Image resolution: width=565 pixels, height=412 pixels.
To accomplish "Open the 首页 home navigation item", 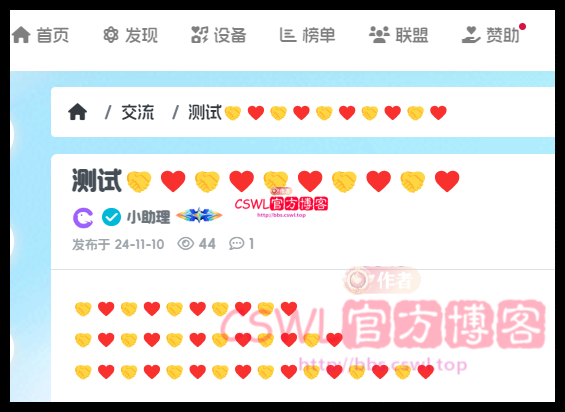I will [40, 35].
